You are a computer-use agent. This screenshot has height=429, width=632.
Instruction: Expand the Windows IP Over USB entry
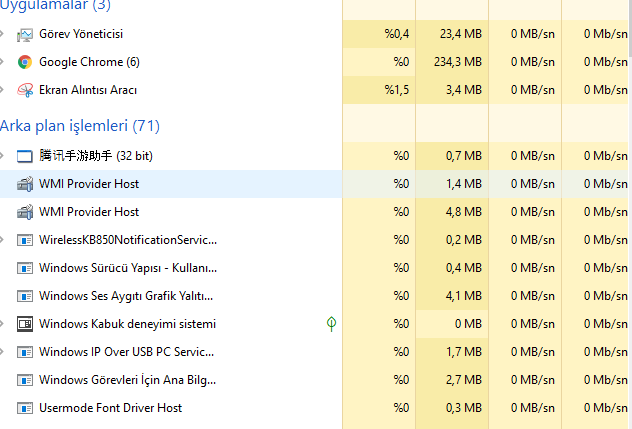click(2, 352)
